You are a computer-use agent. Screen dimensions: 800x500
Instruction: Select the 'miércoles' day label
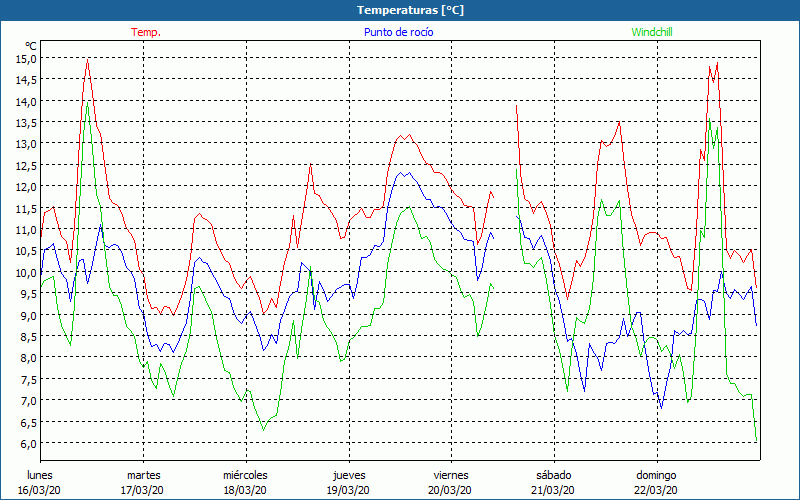[x=245, y=475]
